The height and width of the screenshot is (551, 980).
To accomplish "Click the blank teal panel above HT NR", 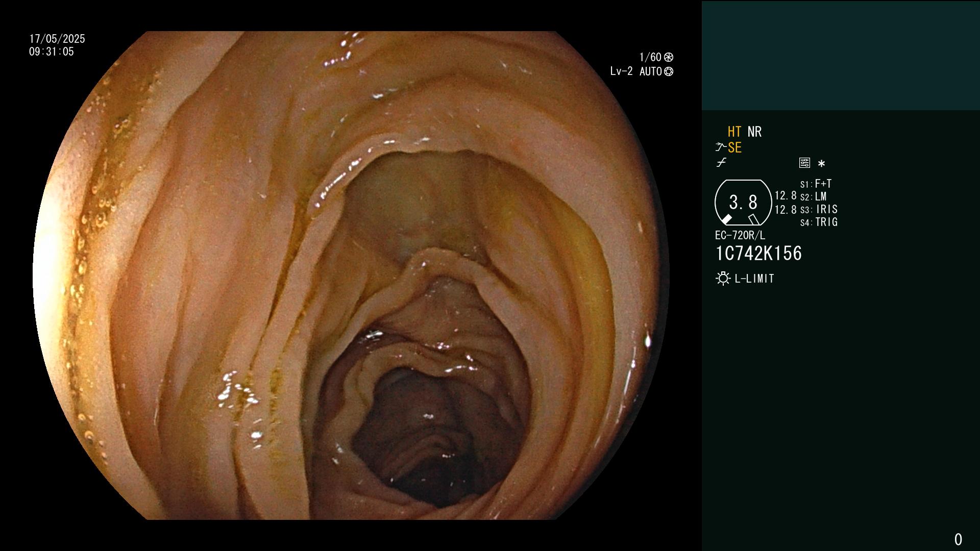I will (x=841, y=55).
